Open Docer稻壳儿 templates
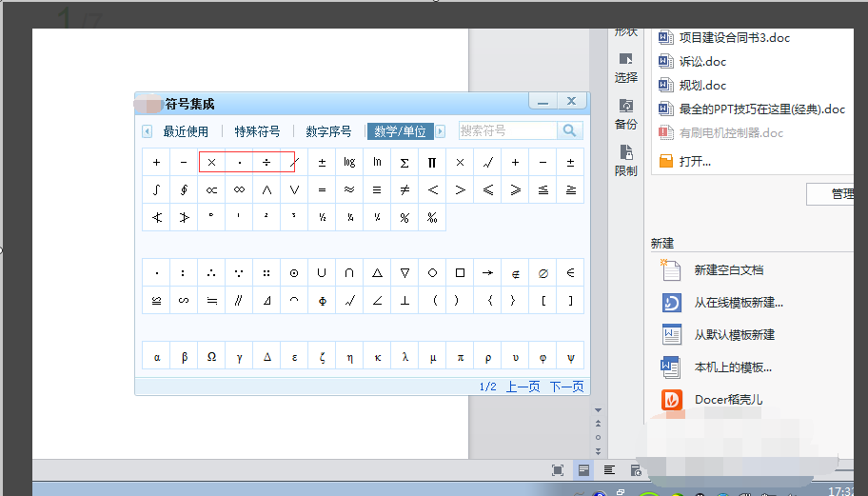The image size is (868, 496). [712, 400]
